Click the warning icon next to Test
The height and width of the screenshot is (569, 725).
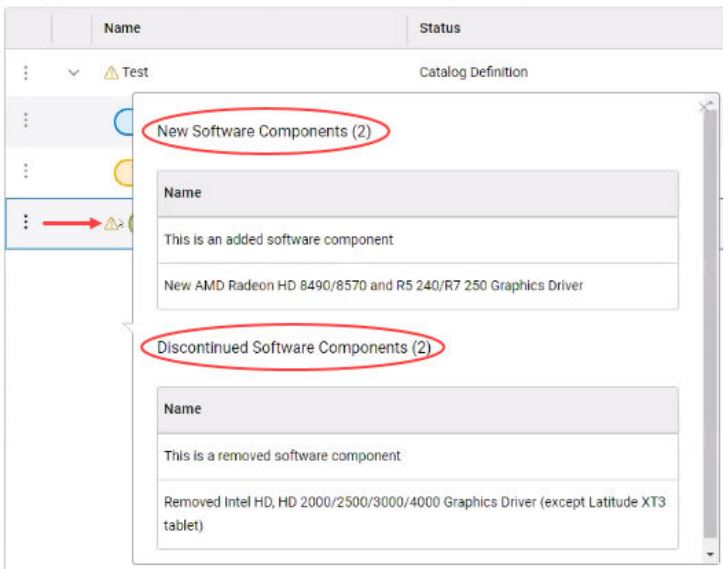coord(111,72)
